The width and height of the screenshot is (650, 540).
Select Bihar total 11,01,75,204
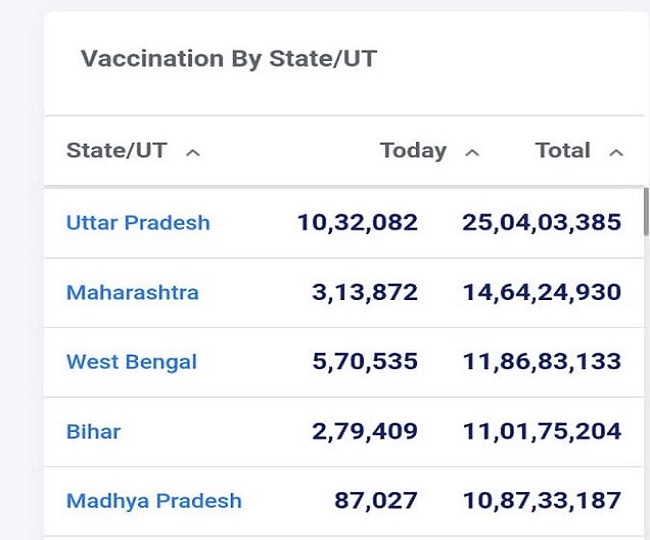click(542, 431)
